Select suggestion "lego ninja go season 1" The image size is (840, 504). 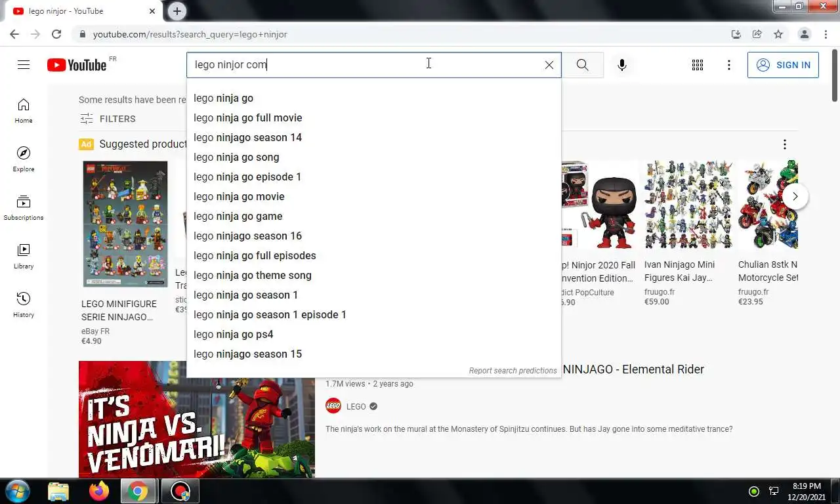(x=373, y=295)
